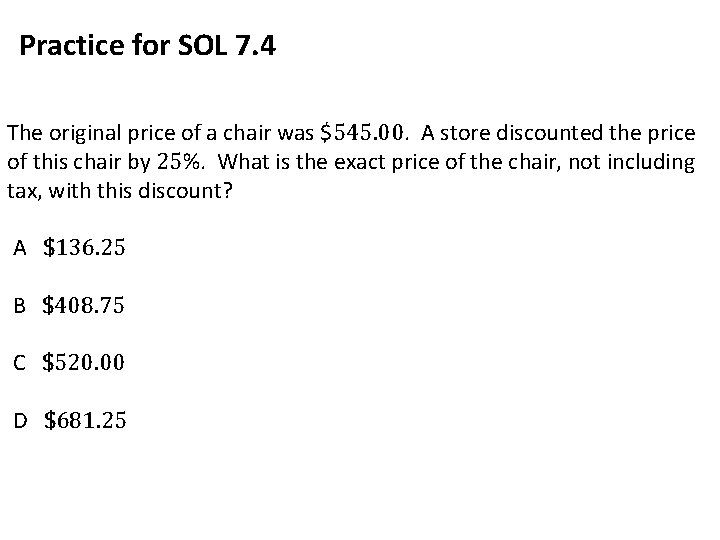Viewport: 720px width, 540px height.
Task: Click the $136.25 answer value
Action: coord(84,248)
